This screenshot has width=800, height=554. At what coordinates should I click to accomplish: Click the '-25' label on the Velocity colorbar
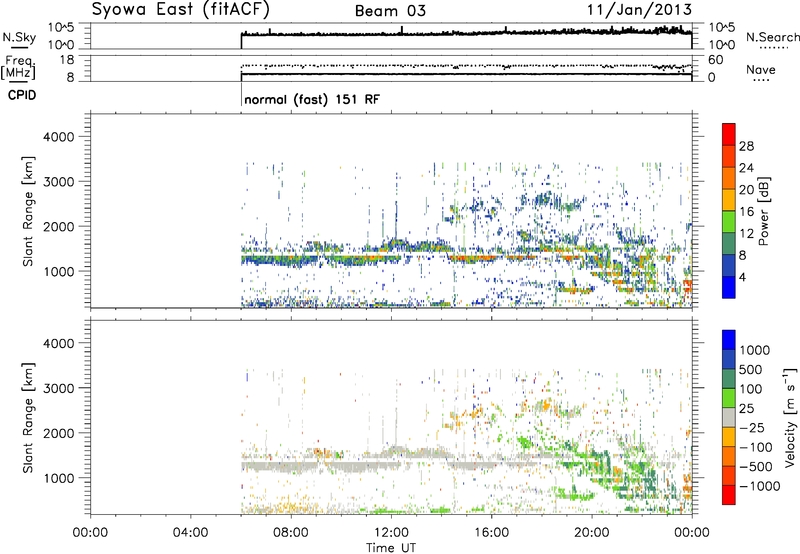coord(750,427)
